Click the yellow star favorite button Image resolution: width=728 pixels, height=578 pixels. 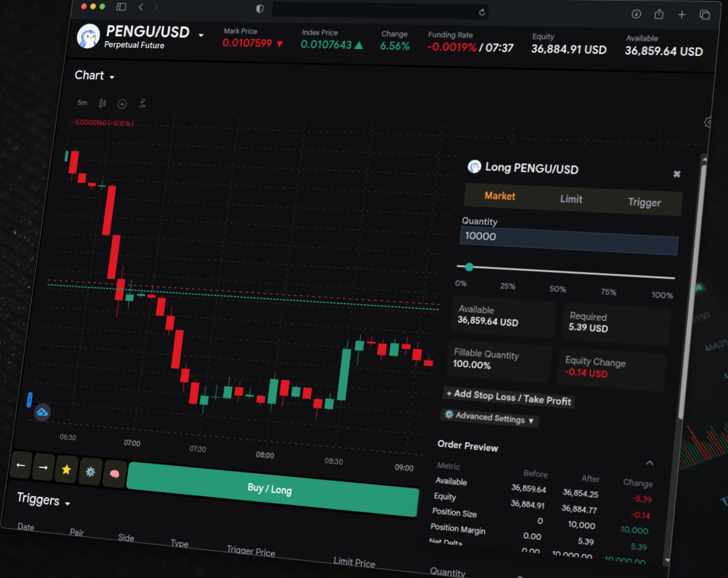point(66,470)
